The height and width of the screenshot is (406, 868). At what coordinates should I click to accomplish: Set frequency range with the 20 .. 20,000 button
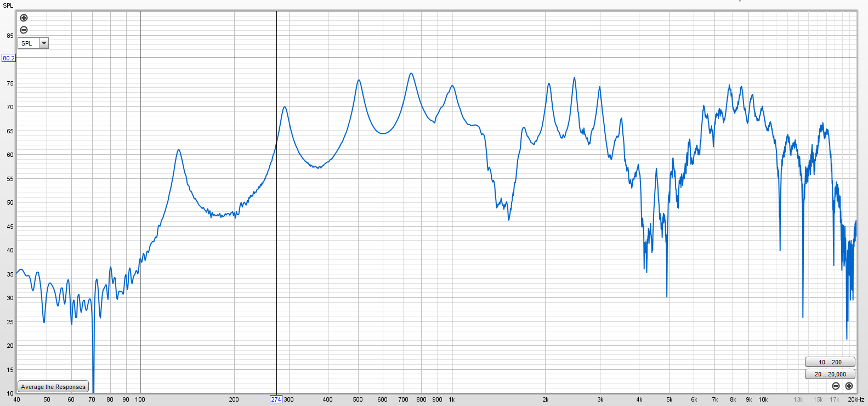click(x=830, y=374)
